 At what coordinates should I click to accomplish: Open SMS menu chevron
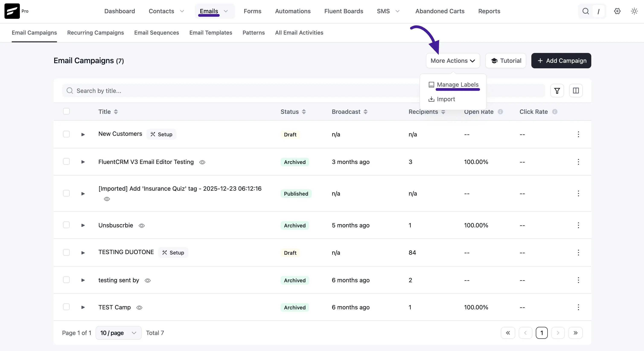[398, 11]
